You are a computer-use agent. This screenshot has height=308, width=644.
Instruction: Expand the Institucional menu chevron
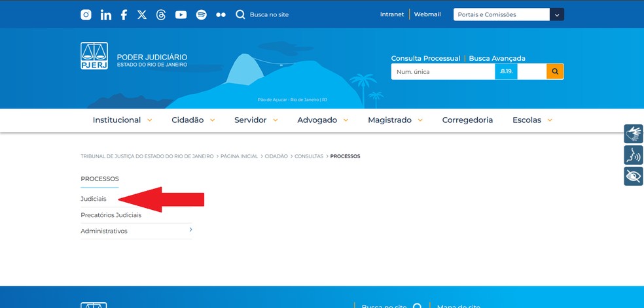click(x=149, y=120)
